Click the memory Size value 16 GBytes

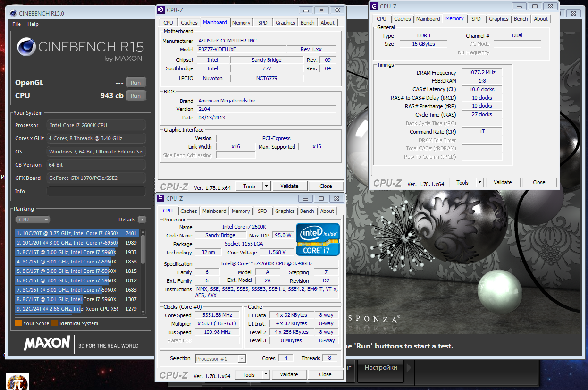pyautogui.click(x=423, y=44)
